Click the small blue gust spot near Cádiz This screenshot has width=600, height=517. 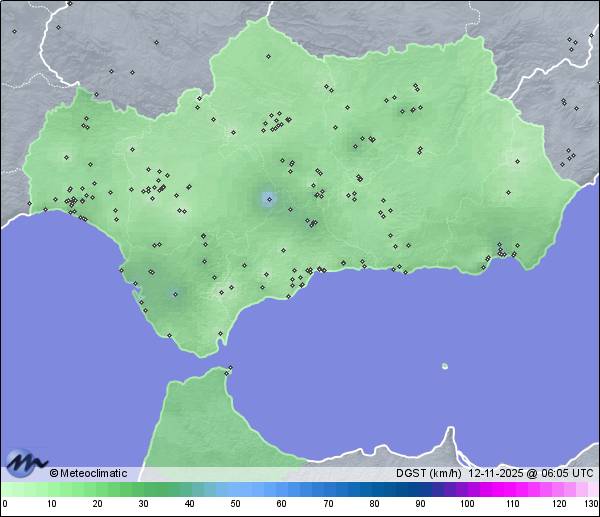click(175, 294)
